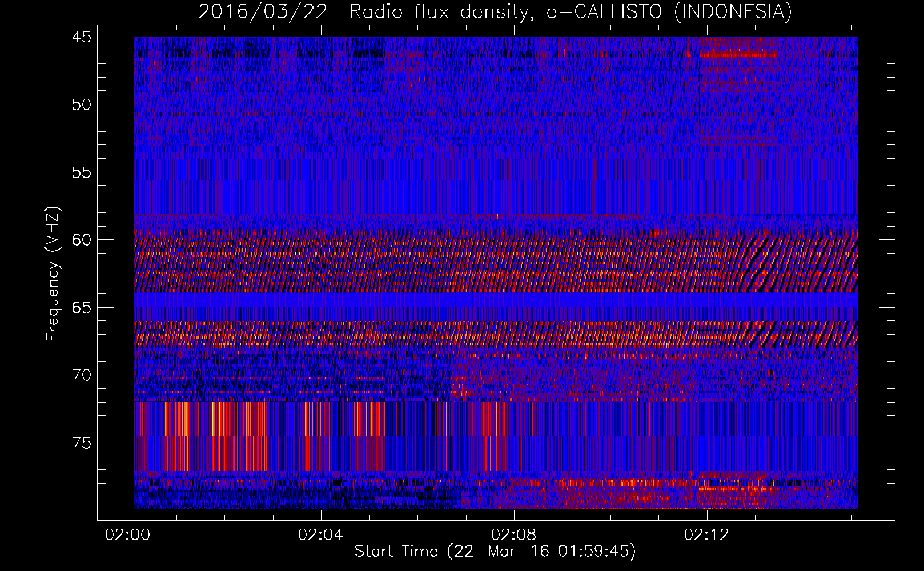Click the 02:00 time tick label
The width and height of the screenshot is (924, 571).
(127, 534)
